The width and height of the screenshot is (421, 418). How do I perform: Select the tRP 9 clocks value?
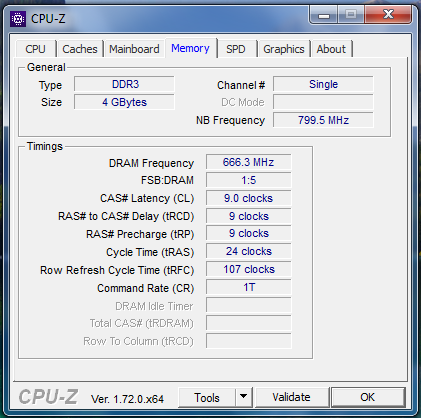249,233
